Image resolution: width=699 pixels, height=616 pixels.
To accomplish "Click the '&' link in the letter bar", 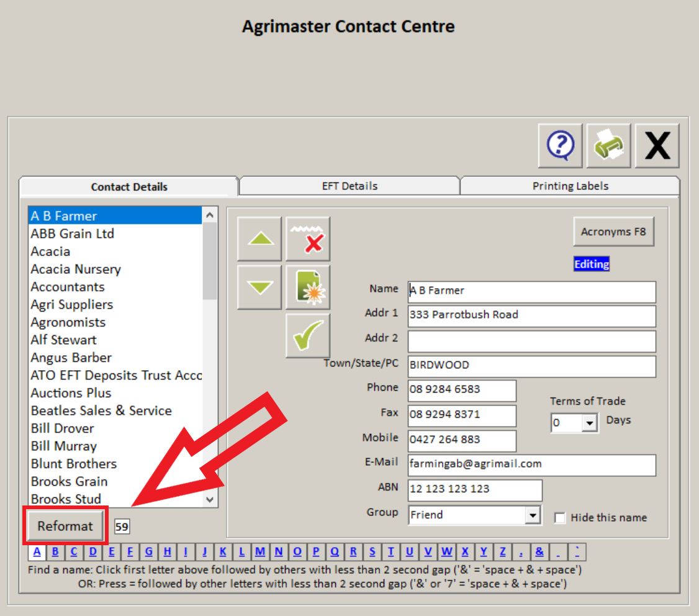I will pyautogui.click(x=539, y=552).
